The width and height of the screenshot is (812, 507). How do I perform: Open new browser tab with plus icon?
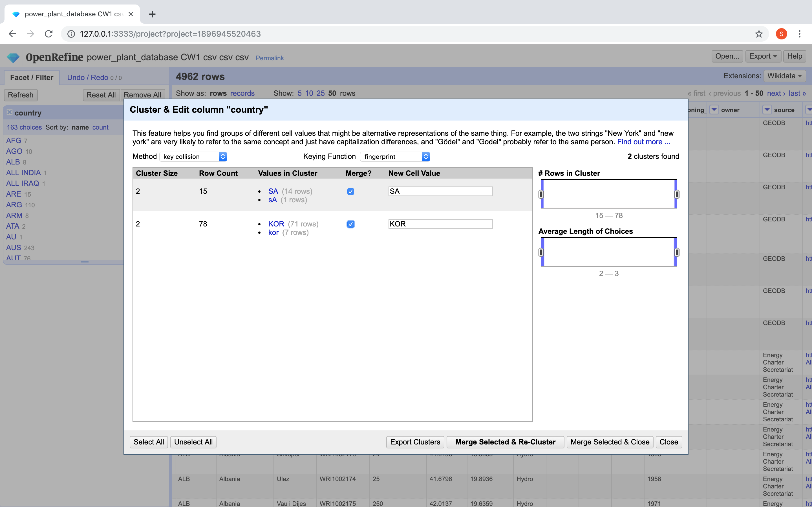tap(152, 14)
